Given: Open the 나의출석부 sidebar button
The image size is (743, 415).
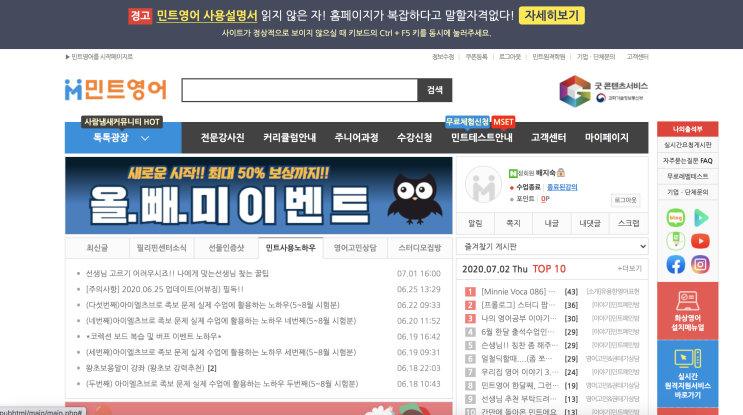Looking at the screenshot, I should pos(688,129).
